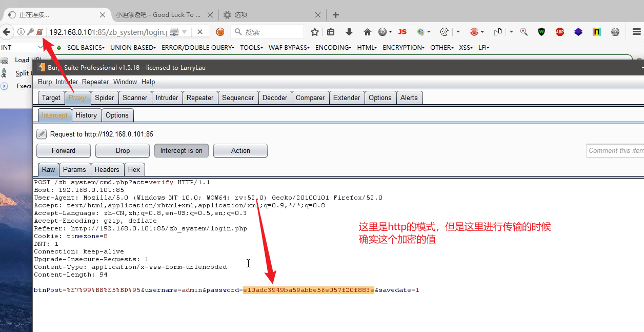This screenshot has width=644, height=332.
Task: Click the Split URL icon in HackBar
Action: pyautogui.click(x=5, y=73)
